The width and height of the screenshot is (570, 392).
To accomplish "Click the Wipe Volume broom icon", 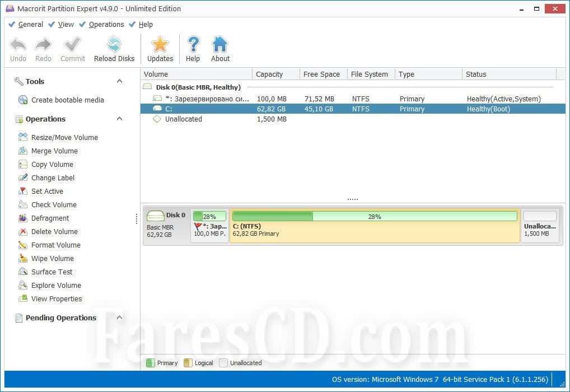I will point(23,258).
